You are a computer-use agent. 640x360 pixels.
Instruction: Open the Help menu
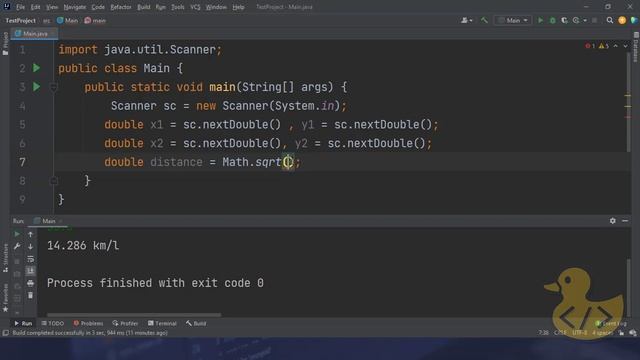point(238,7)
